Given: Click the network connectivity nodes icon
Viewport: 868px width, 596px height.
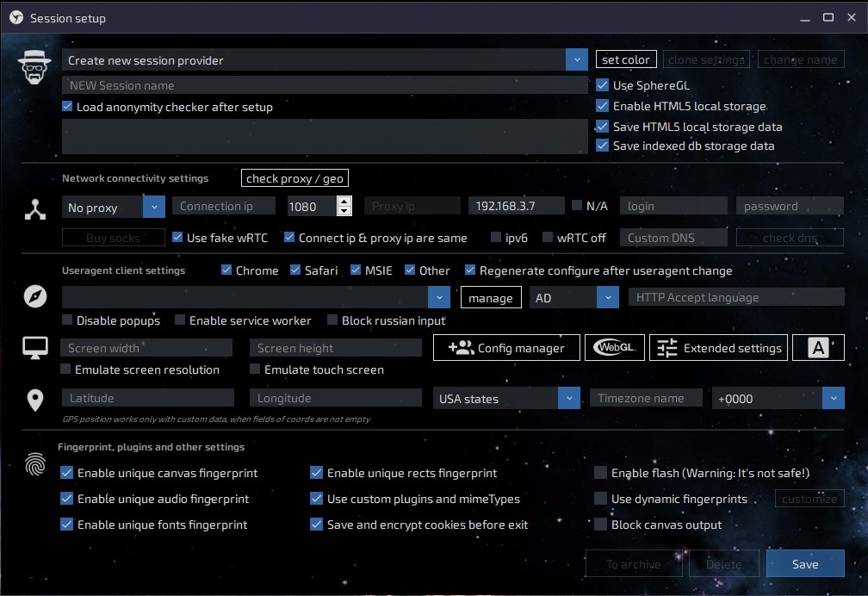Looking at the screenshot, I should [35, 208].
